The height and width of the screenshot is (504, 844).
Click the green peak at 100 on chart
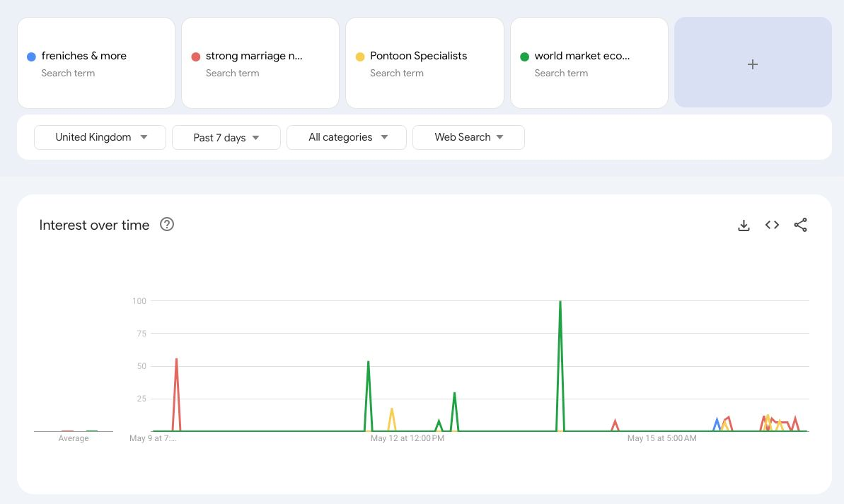[x=560, y=303]
